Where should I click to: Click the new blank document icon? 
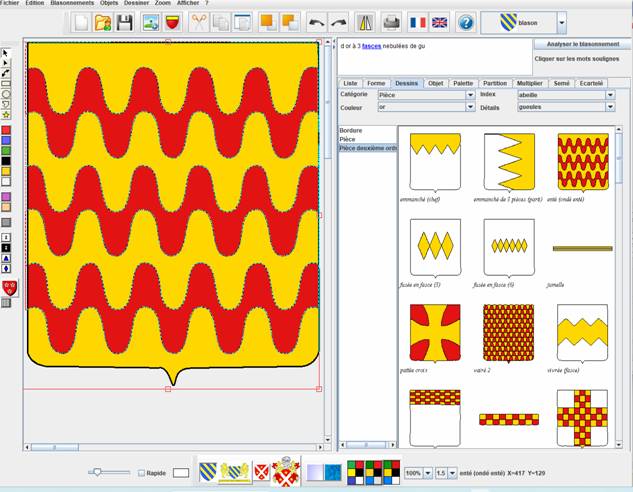coord(81,21)
